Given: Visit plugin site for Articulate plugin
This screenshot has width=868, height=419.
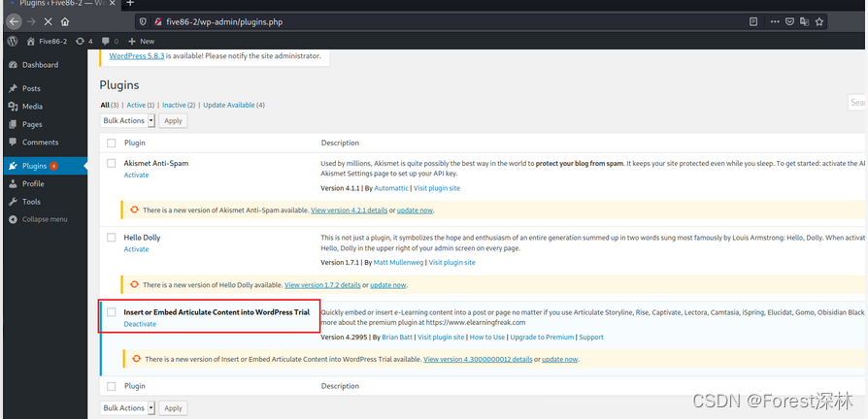Looking at the screenshot, I should tap(441, 338).
